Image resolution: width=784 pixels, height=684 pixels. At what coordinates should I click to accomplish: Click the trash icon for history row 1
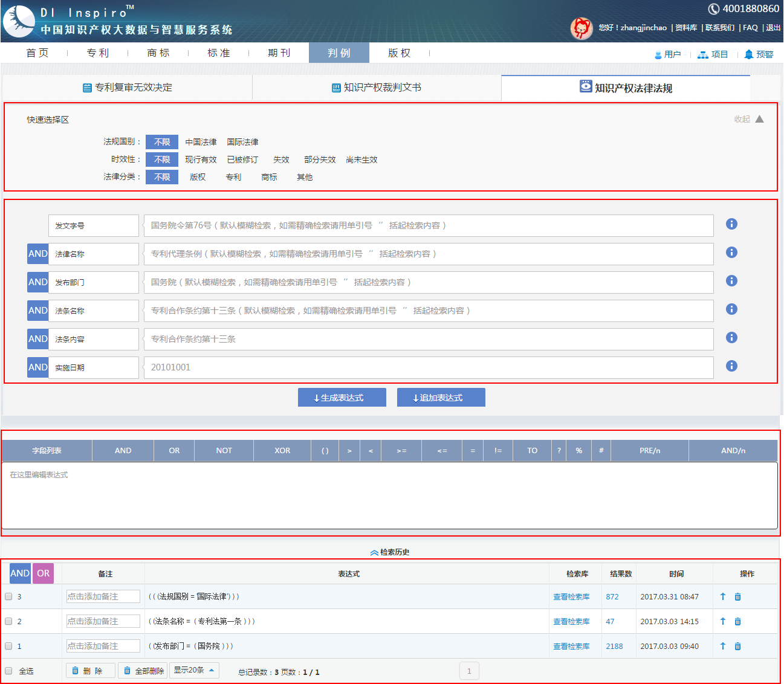point(737,647)
